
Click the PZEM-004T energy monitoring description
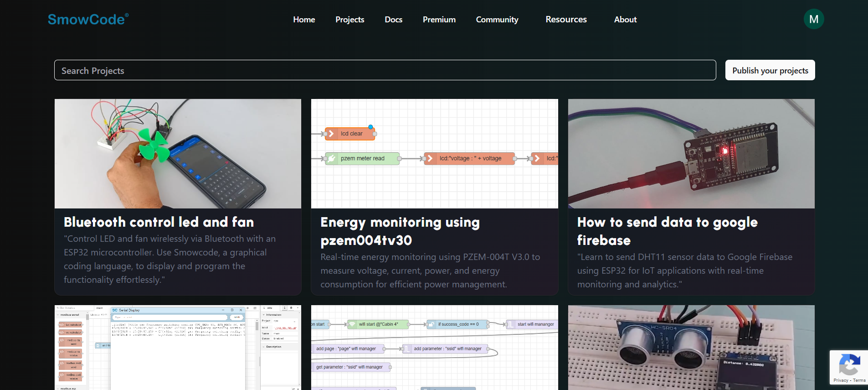430,270
